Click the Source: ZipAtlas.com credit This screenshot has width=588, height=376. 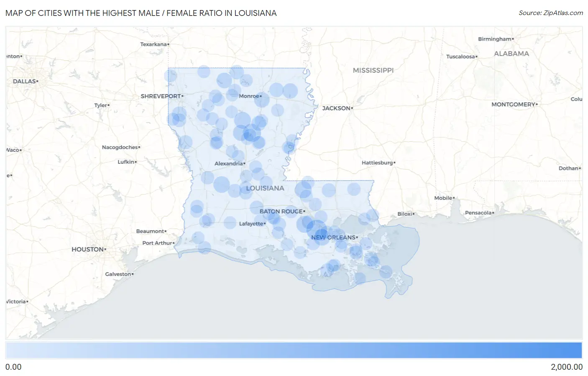click(551, 13)
